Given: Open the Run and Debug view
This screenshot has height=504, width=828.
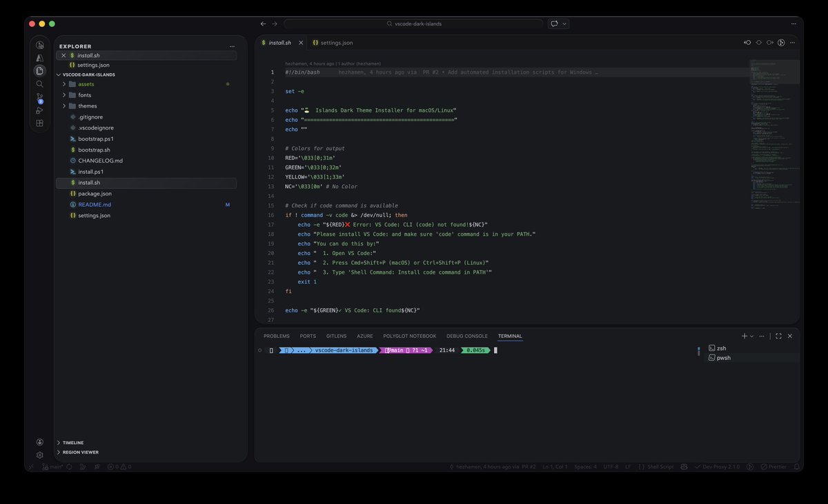Looking at the screenshot, I should point(39,110).
